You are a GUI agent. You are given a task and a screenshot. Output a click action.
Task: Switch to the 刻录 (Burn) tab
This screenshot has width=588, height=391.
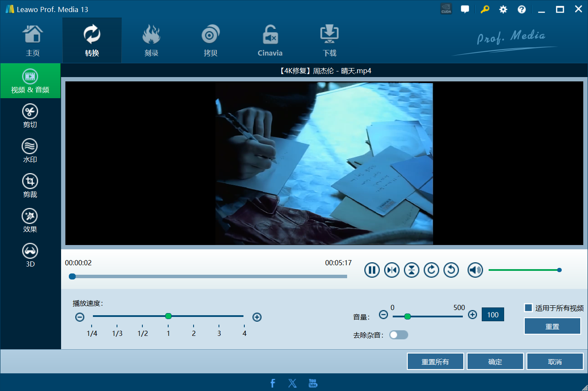pos(151,41)
